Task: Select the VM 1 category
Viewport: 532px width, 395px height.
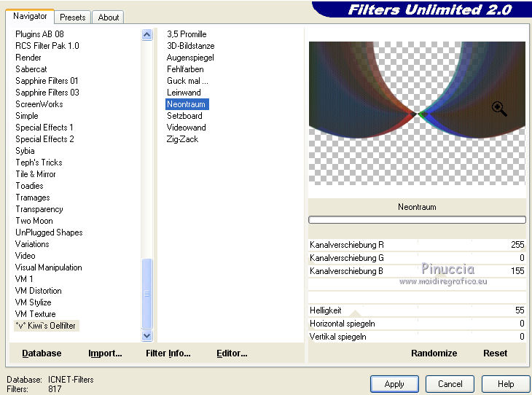Action: click(x=24, y=279)
